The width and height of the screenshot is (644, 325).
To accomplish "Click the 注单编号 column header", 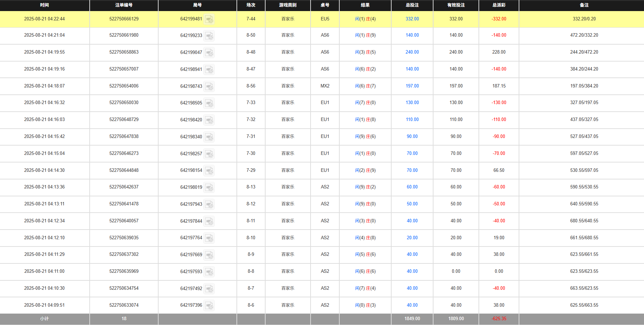I will [x=124, y=5].
